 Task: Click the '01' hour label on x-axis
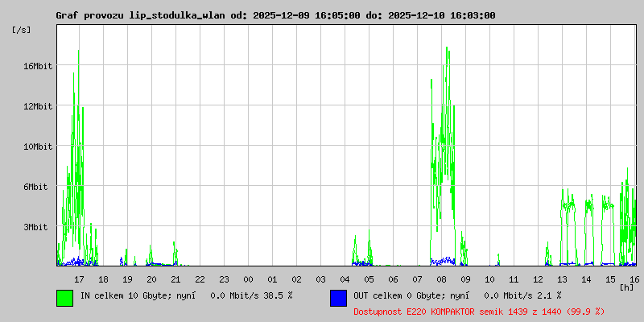272,279
